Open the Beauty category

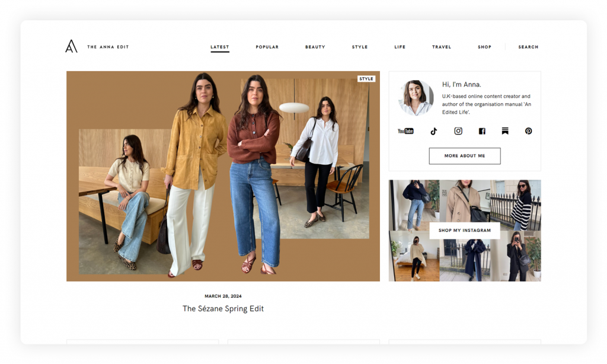315,47
